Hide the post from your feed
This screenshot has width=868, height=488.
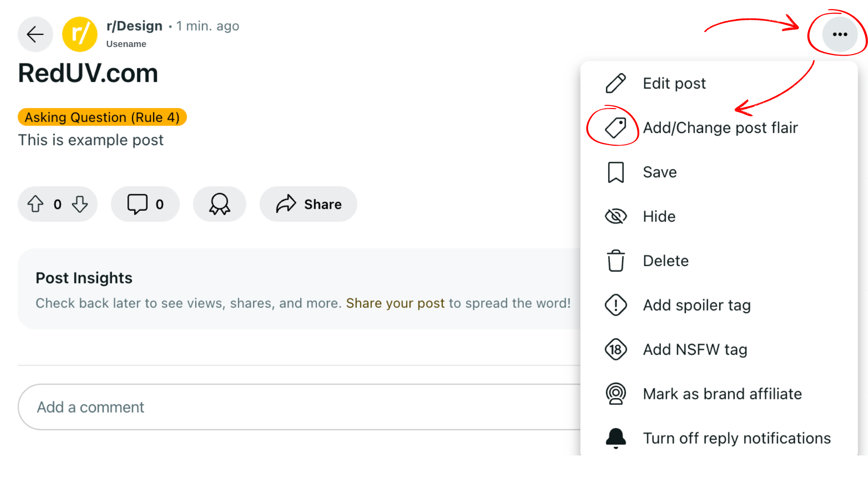(x=659, y=216)
